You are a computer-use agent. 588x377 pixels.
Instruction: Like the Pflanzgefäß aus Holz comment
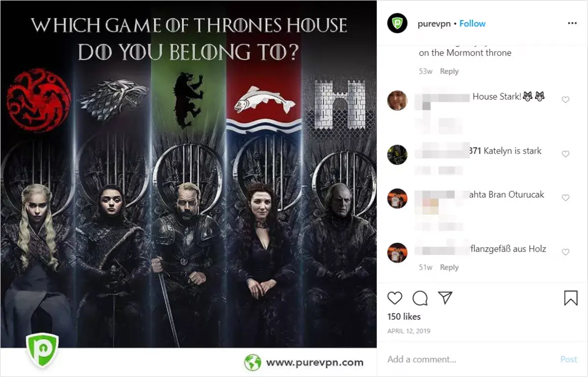[x=565, y=252]
